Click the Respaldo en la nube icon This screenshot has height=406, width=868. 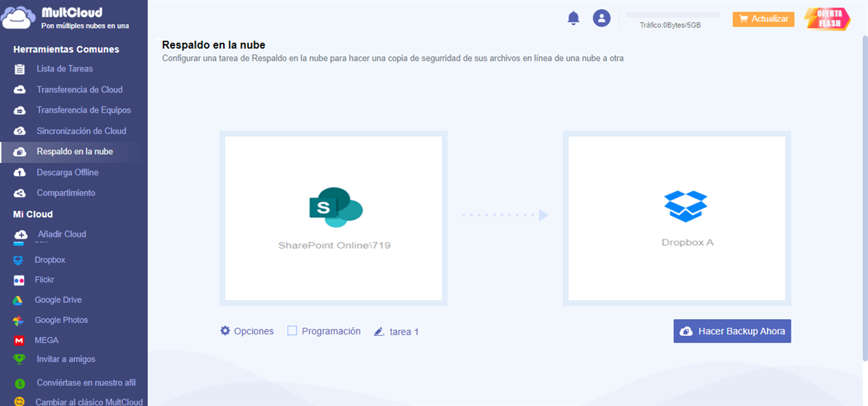click(20, 152)
